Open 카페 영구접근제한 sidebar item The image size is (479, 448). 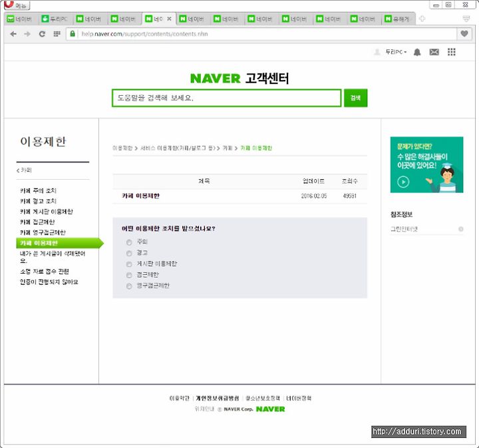43,232
